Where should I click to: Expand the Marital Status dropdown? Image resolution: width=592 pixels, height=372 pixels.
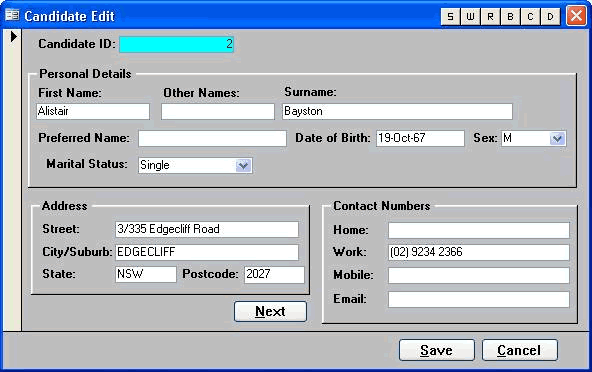click(244, 165)
